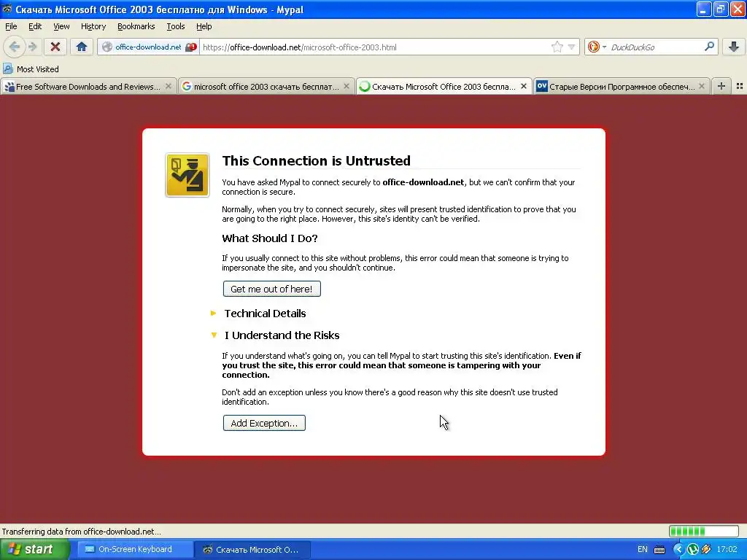Stop page loading with the red X

55,47
